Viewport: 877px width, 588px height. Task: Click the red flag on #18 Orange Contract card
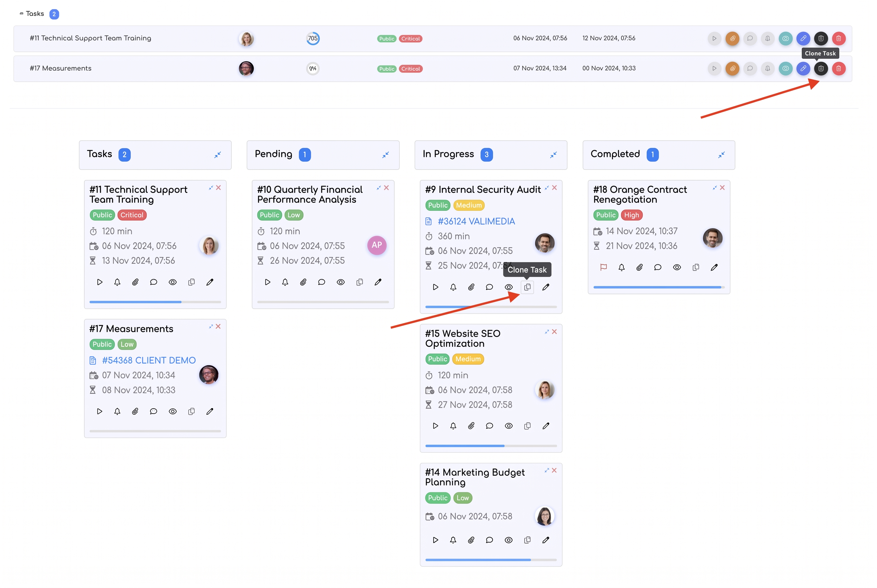603,267
